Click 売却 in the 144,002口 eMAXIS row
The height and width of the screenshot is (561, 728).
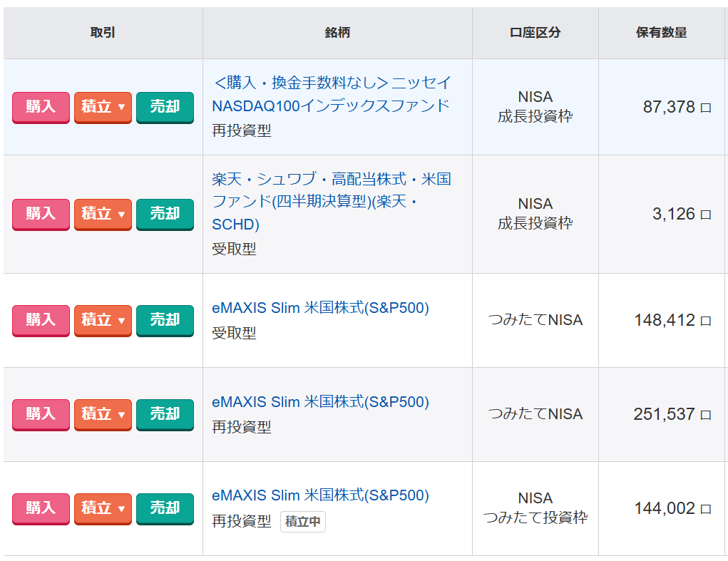pos(165,509)
